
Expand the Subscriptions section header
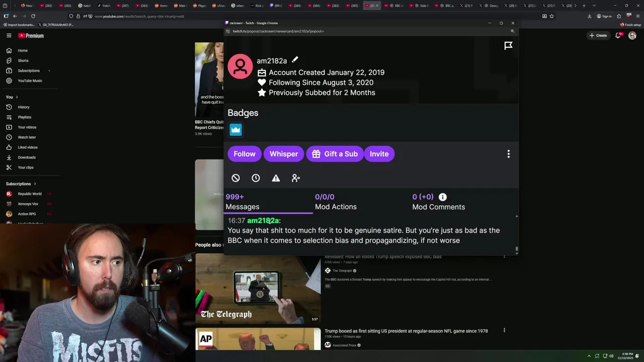[x=21, y=184]
